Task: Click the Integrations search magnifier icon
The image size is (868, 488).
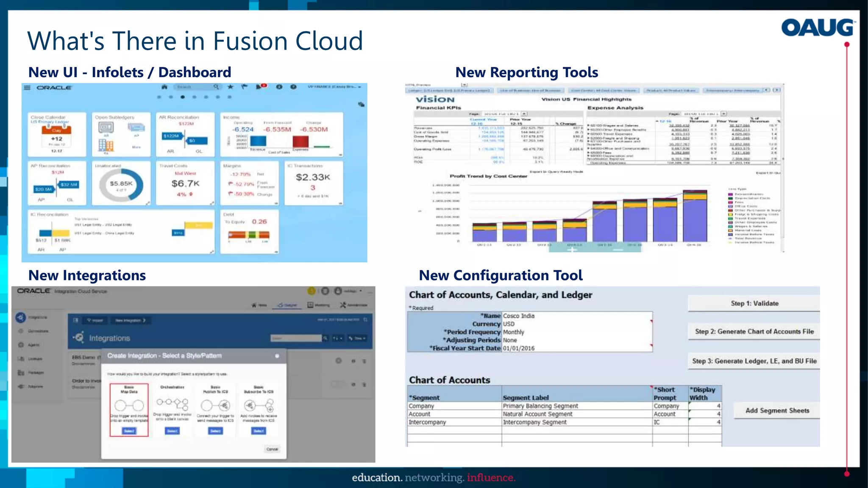Action: tap(325, 338)
